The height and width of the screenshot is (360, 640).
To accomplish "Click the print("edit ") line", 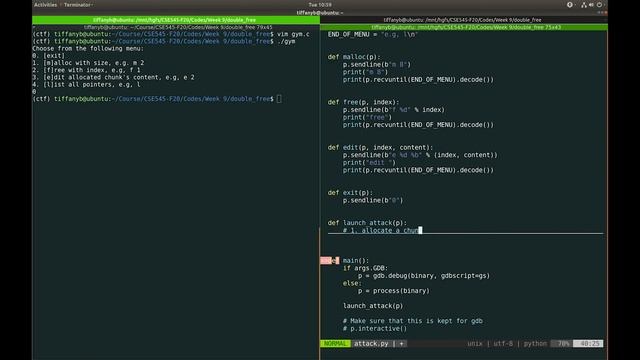I will click(369, 163).
